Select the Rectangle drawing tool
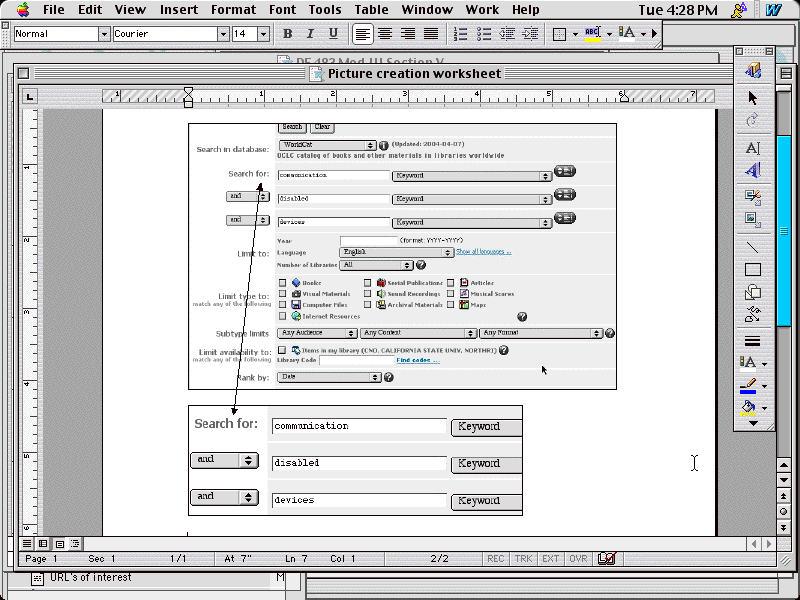This screenshot has width=800, height=600. 753,269
